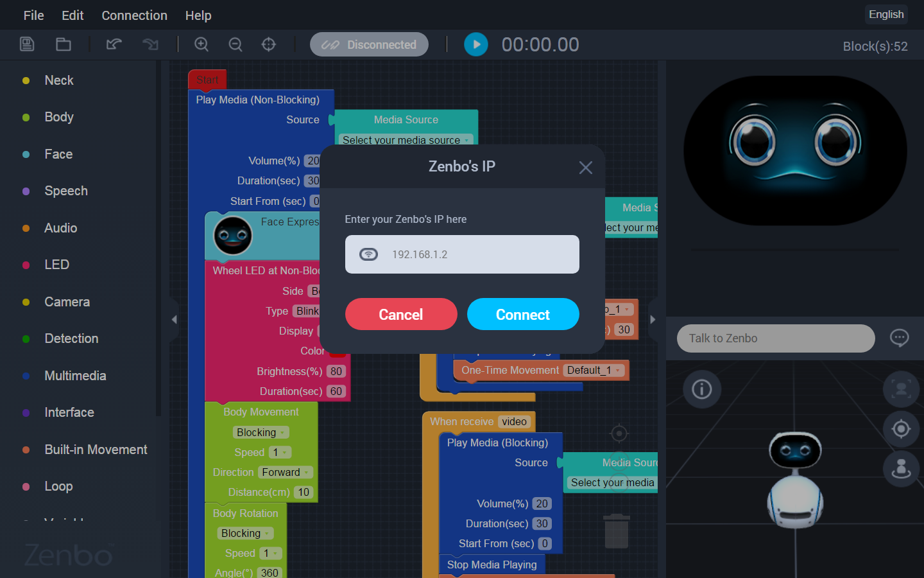The width and height of the screenshot is (924, 578).
Task: Select the LED block category
Action: (56, 265)
